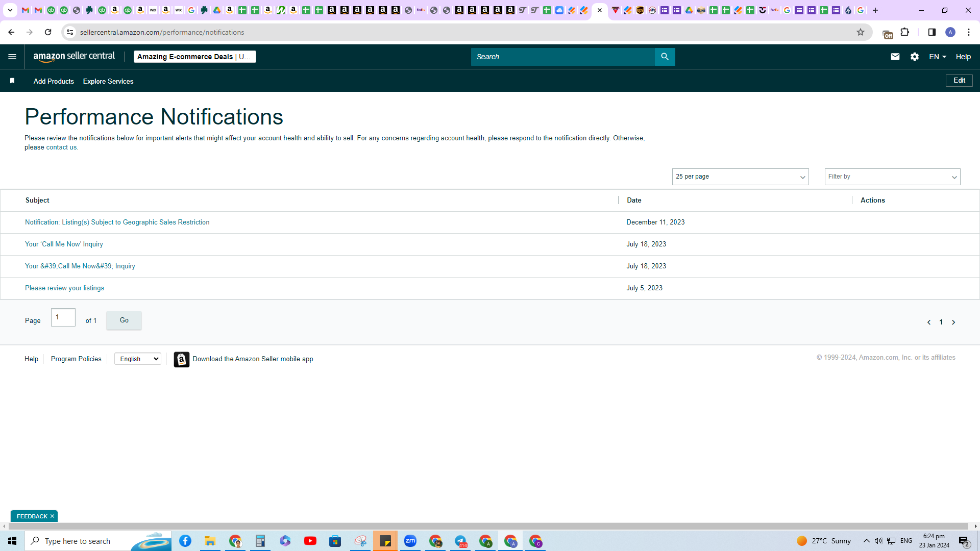This screenshot has width=980, height=551.
Task: Open Add Products menu item
Action: point(54,81)
